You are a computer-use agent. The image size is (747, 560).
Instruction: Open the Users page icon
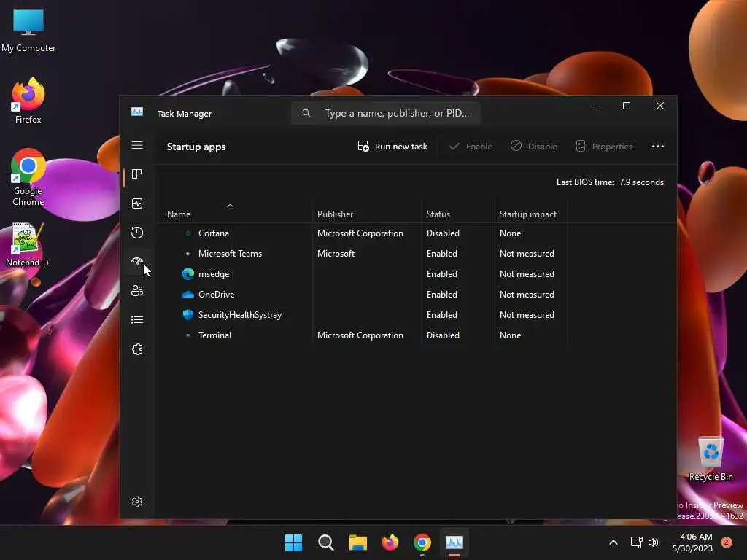137,290
